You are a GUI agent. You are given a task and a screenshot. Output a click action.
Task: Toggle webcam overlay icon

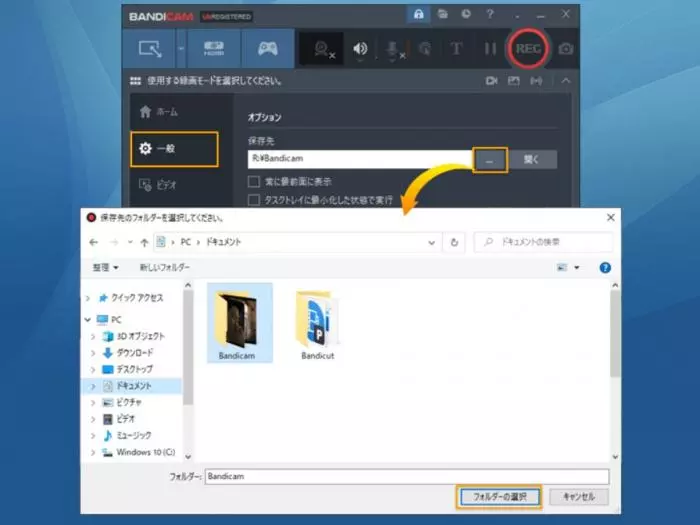pyautogui.click(x=323, y=49)
